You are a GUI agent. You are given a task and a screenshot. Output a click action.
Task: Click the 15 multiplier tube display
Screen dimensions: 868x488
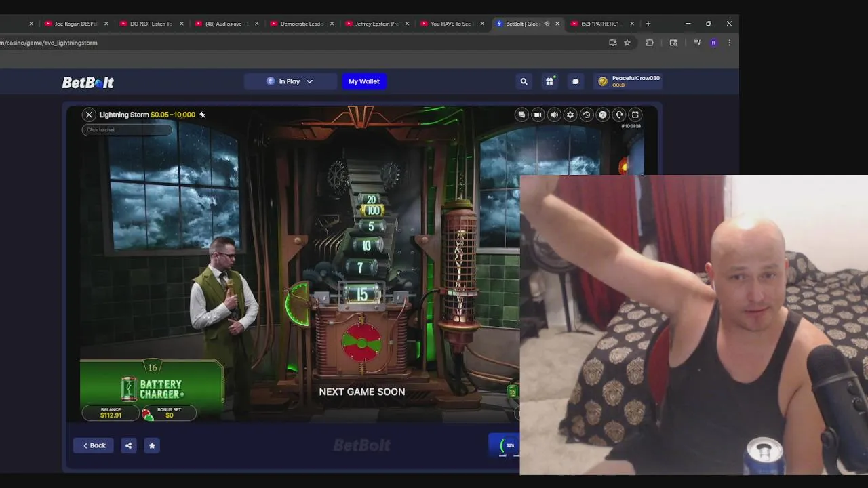pyautogui.click(x=362, y=295)
